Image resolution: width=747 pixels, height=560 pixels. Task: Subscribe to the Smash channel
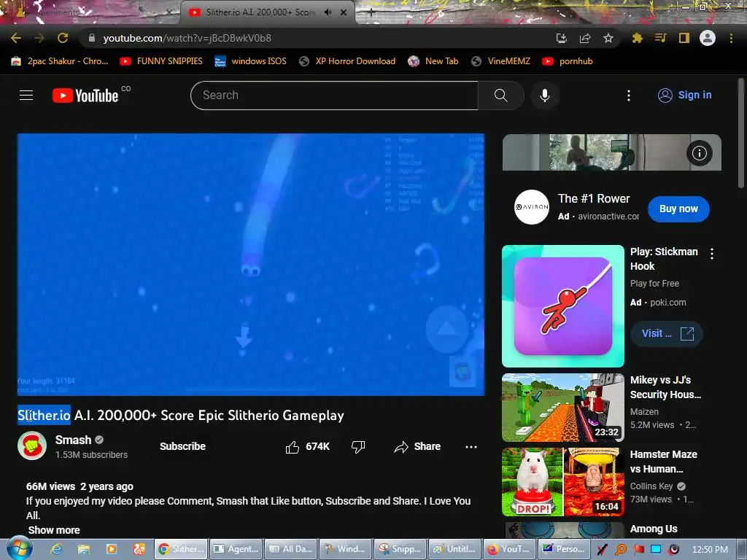pyautogui.click(x=183, y=446)
